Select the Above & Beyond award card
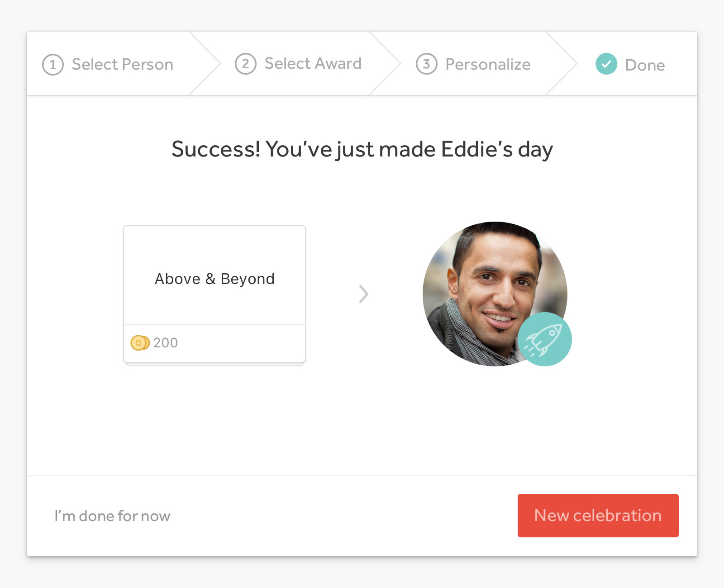724x588 pixels. [x=214, y=294]
